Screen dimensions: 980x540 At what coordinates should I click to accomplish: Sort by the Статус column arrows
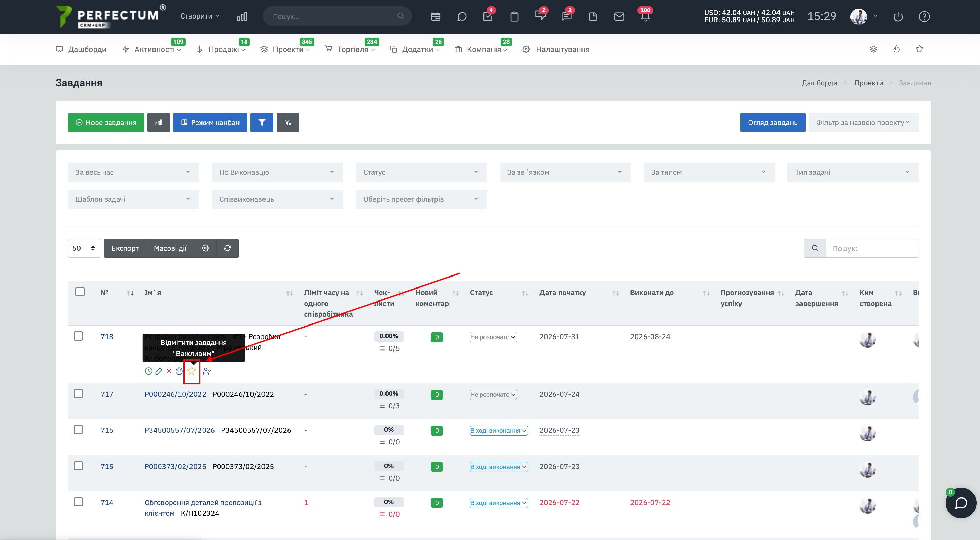point(525,293)
